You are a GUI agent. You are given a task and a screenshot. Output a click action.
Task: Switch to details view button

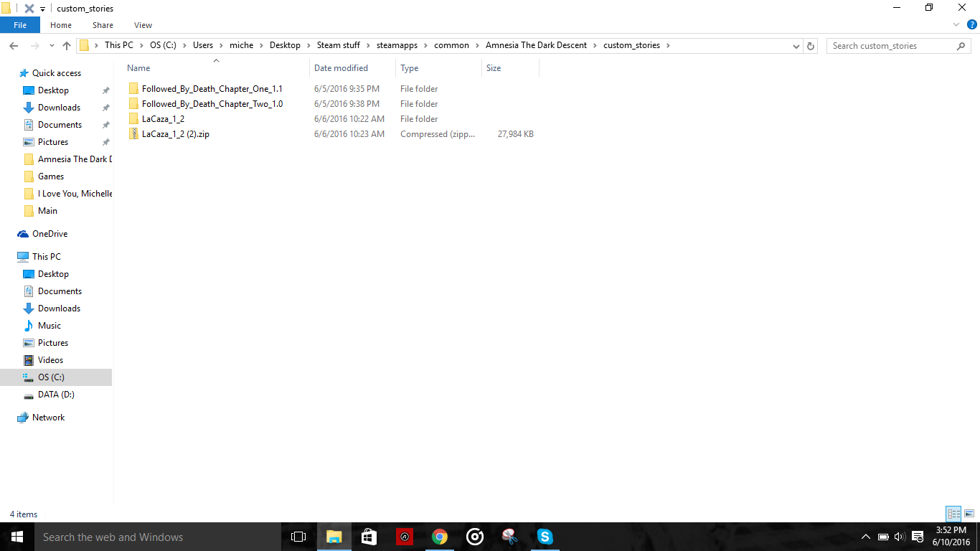953,514
